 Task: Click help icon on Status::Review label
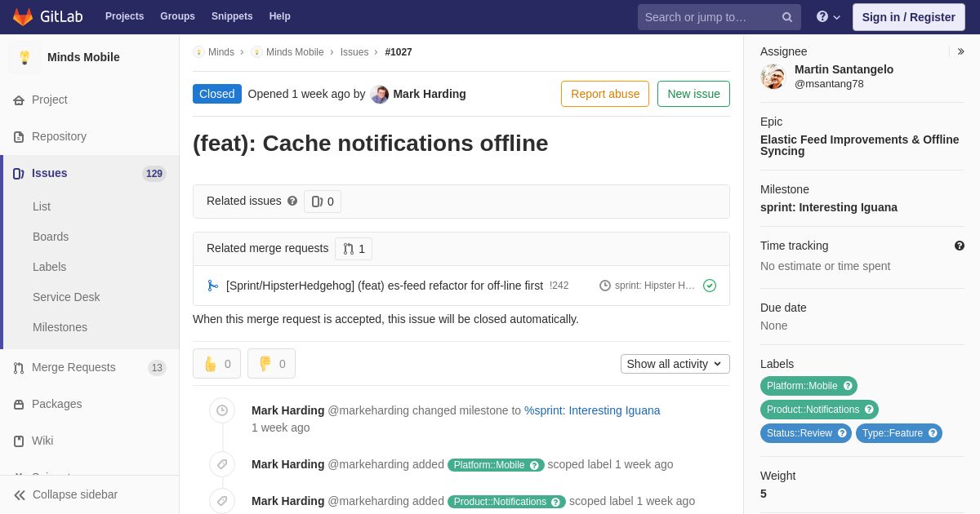point(842,433)
